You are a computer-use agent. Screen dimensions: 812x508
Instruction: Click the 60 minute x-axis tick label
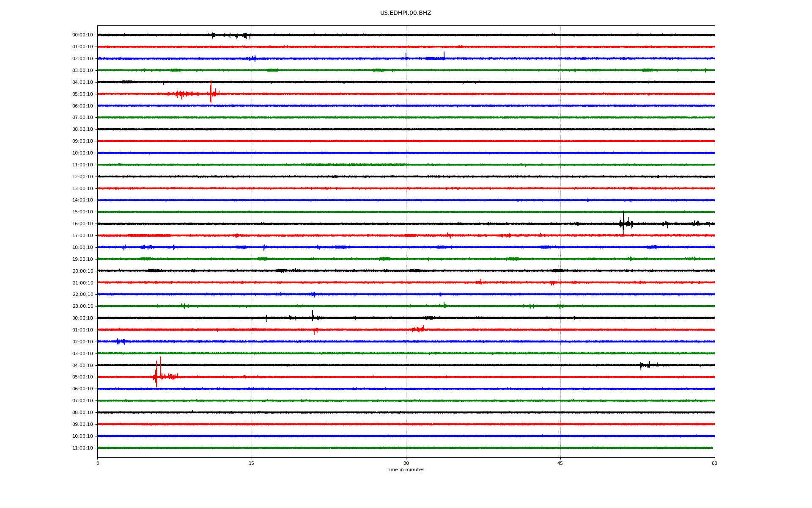pyautogui.click(x=714, y=463)
